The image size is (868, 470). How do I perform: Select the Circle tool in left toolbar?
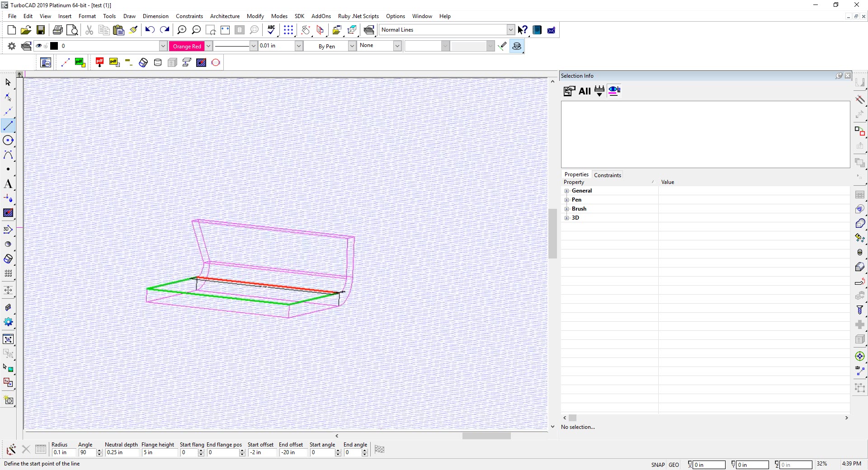click(8, 141)
